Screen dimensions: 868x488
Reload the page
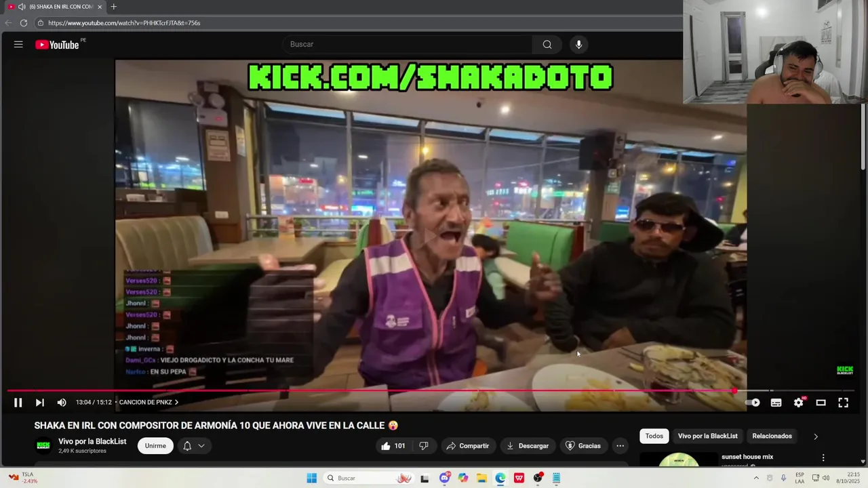tap(24, 23)
